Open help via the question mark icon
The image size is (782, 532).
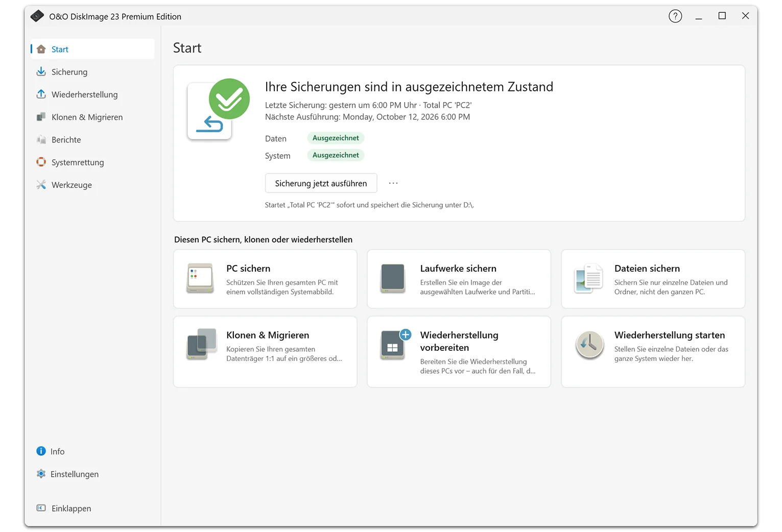(x=675, y=16)
